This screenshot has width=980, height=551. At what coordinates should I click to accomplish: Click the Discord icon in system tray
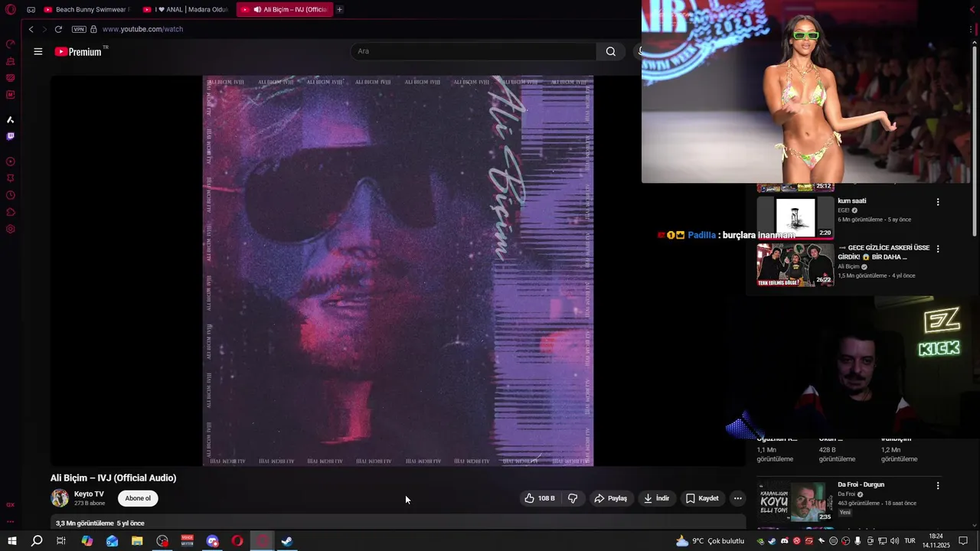(x=784, y=541)
